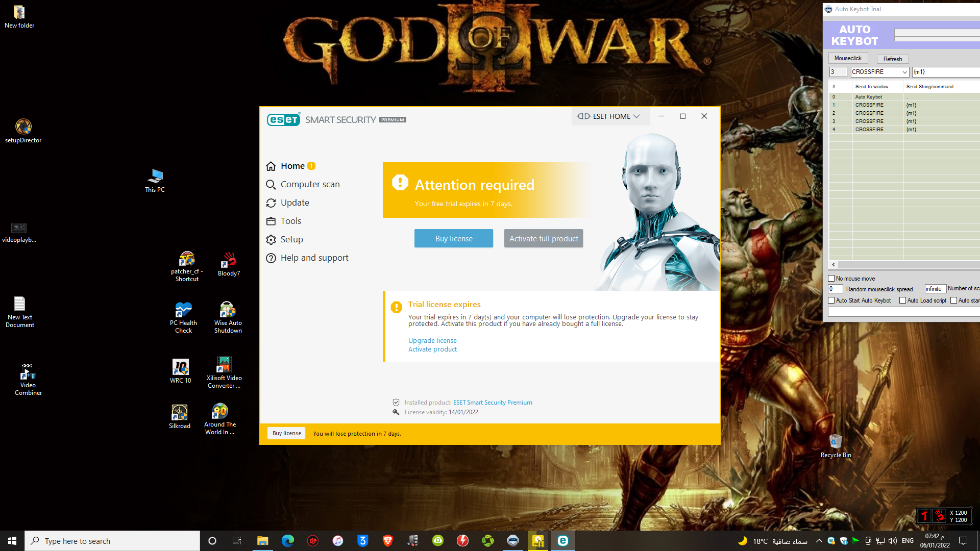Open ENG input language selector
Screen dimensions: 980x551
point(908,541)
